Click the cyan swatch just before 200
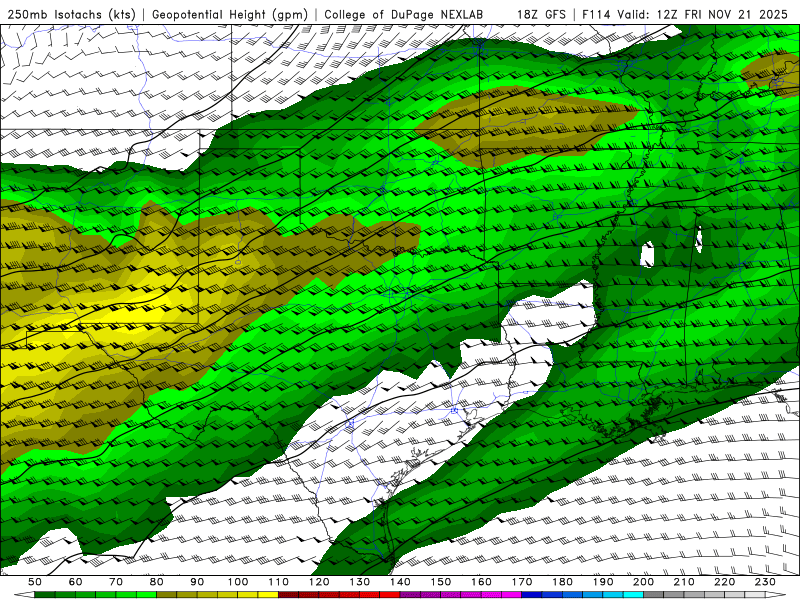This screenshot has width=800, height=600. [633, 595]
